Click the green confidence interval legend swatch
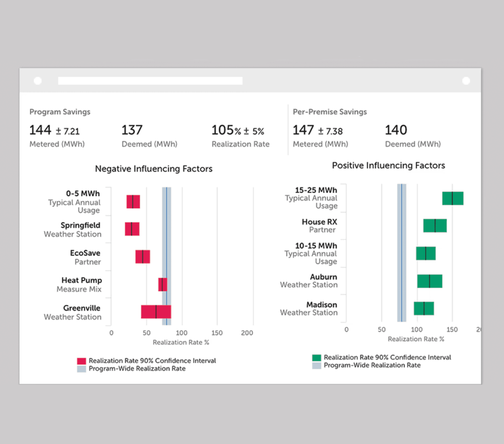Viewport: 504px width, 444px height. (x=316, y=357)
